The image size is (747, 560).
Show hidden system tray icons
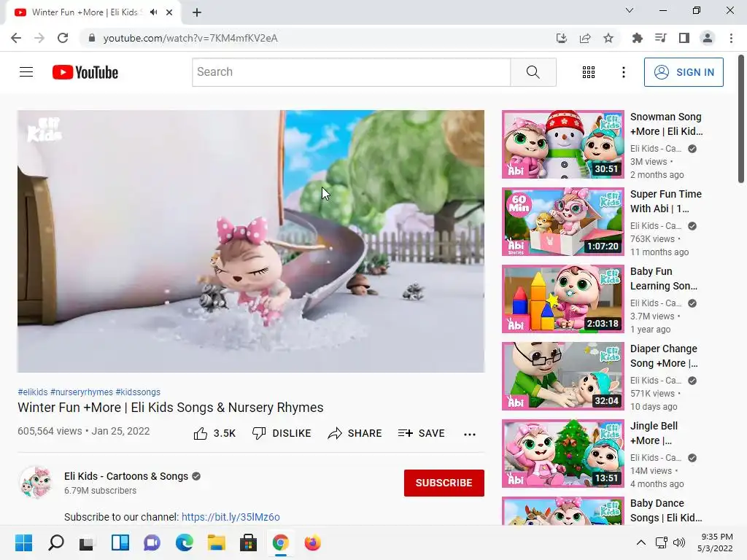pyautogui.click(x=641, y=542)
